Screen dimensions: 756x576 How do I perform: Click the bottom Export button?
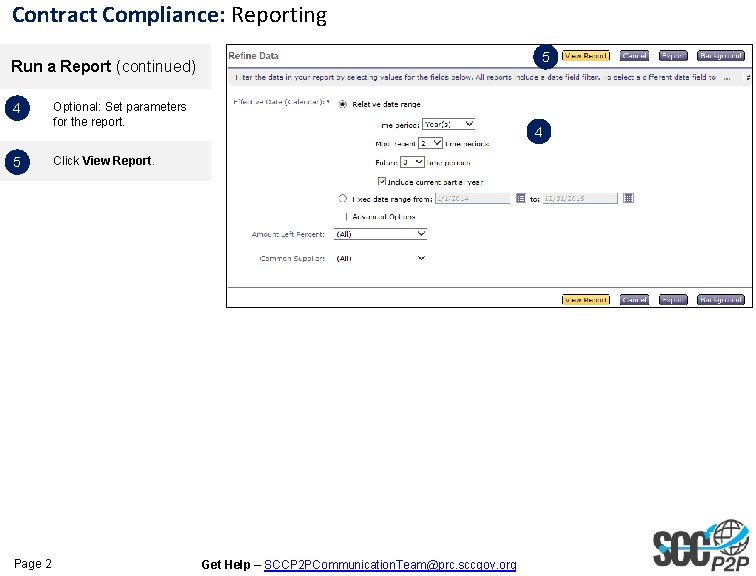point(673,300)
